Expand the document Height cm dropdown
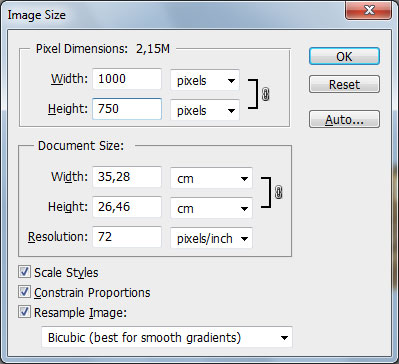This screenshot has height=364, width=399. (x=211, y=208)
